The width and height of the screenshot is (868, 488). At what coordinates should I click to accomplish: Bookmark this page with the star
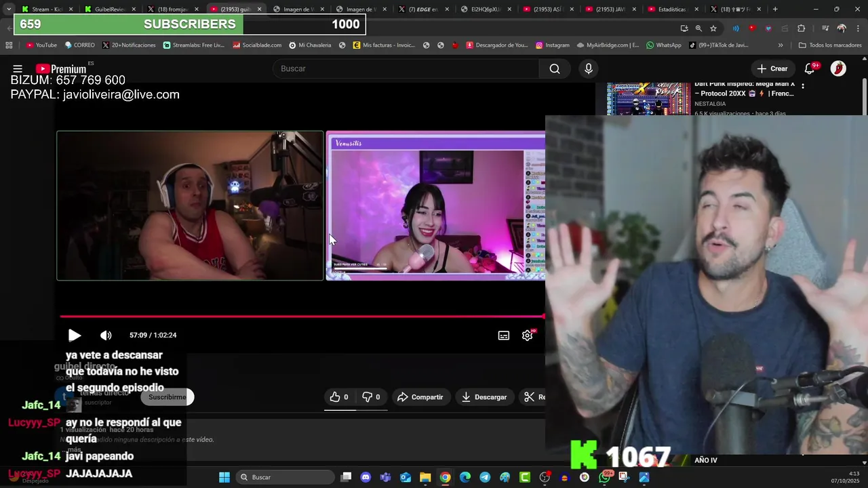pyautogui.click(x=713, y=28)
